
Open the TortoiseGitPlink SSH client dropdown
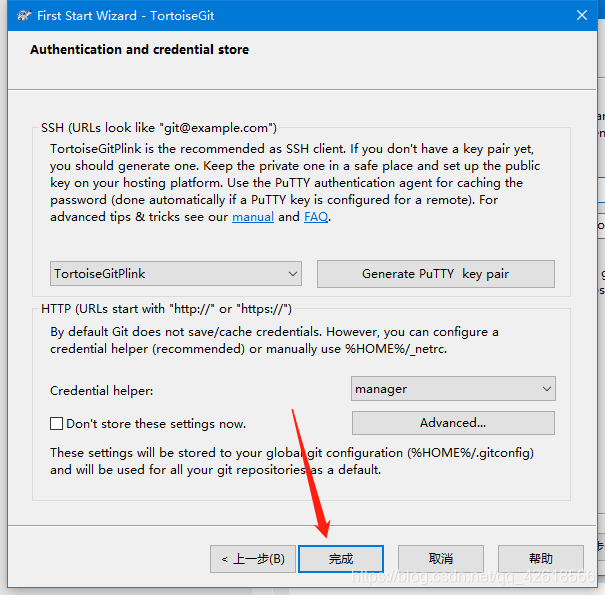[x=176, y=274]
